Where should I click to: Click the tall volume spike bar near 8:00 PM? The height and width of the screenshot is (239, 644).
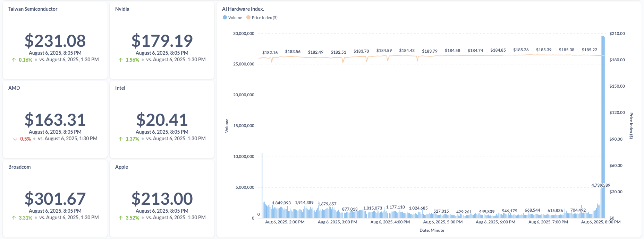coord(603,127)
